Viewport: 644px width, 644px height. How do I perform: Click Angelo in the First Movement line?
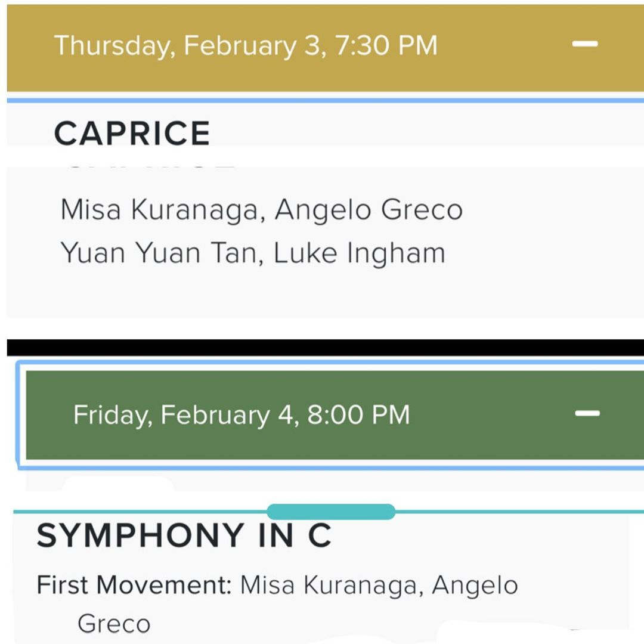(475, 585)
